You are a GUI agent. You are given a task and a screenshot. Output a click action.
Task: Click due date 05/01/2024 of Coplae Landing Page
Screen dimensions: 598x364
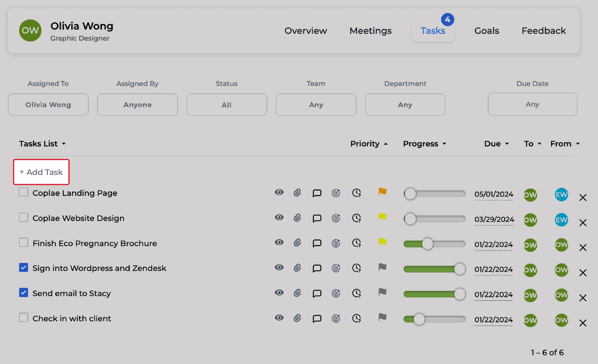coord(494,194)
